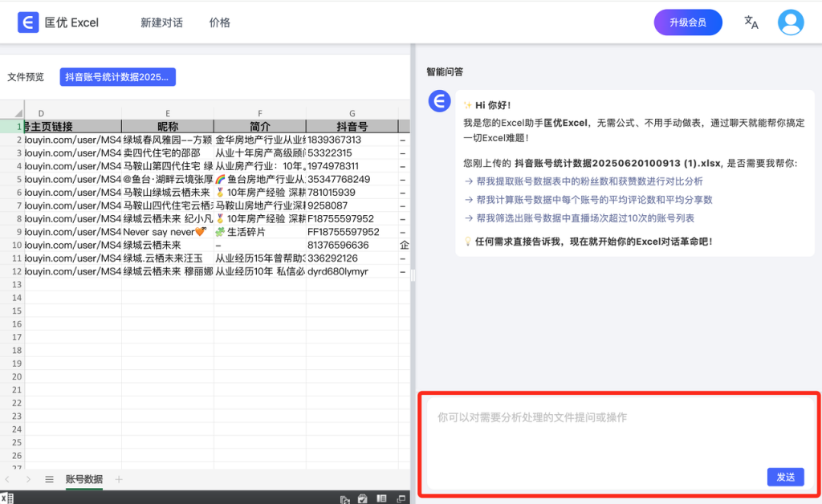Screen dimensions: 822x504
Task: Click the refresh-copy icon in bottom bar
Action: pos(344,499)
